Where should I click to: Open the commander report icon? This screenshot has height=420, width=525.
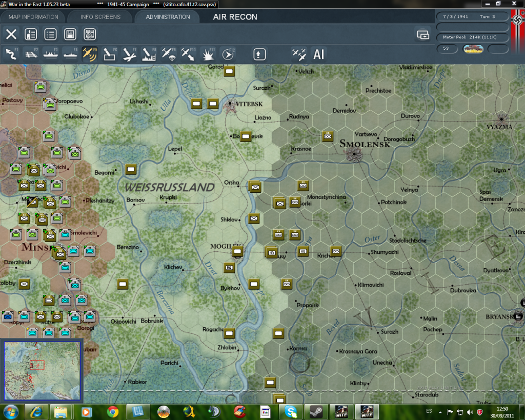click(x=31, y=34)
